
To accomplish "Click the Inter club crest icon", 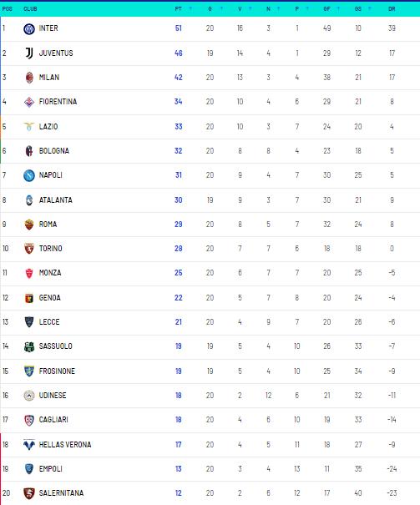I will [x=29, y=29].
